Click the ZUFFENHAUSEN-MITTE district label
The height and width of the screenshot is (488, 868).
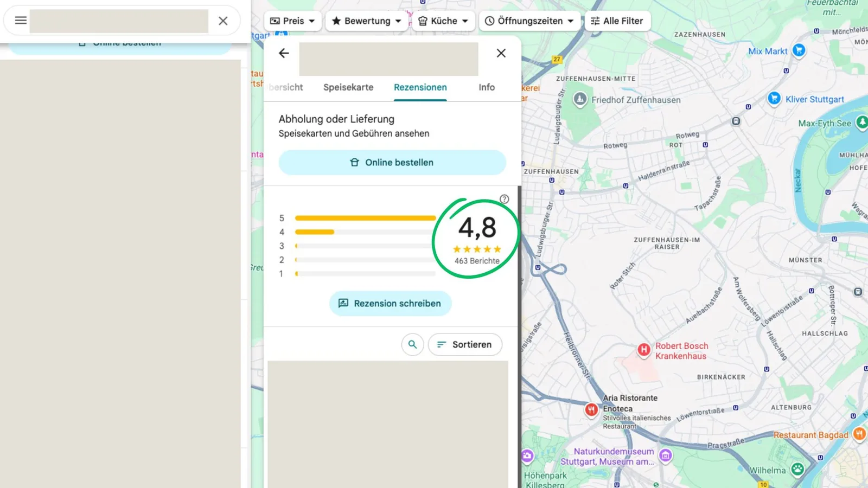(x=596, y=79)
